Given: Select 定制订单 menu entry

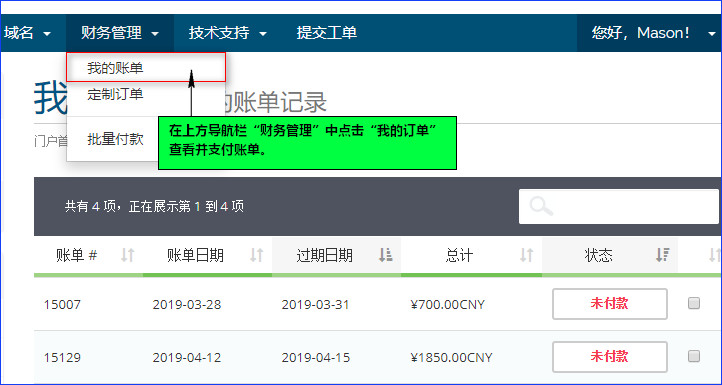Looking at the screenshot, I should click(115, 94).
